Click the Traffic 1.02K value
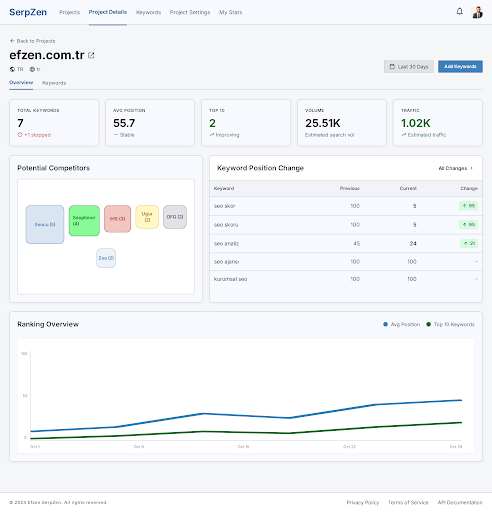 (x=416, y=123)
